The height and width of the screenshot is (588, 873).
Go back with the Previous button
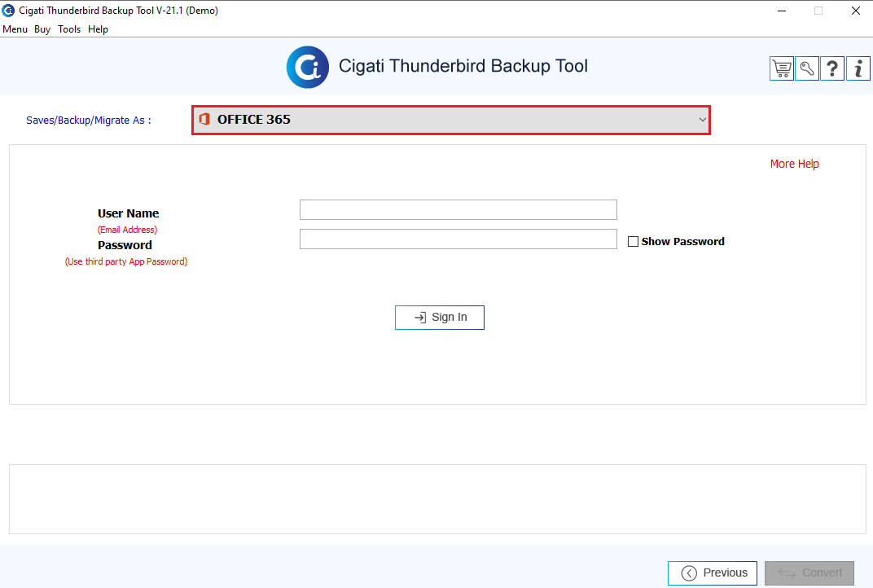point(713,573)
